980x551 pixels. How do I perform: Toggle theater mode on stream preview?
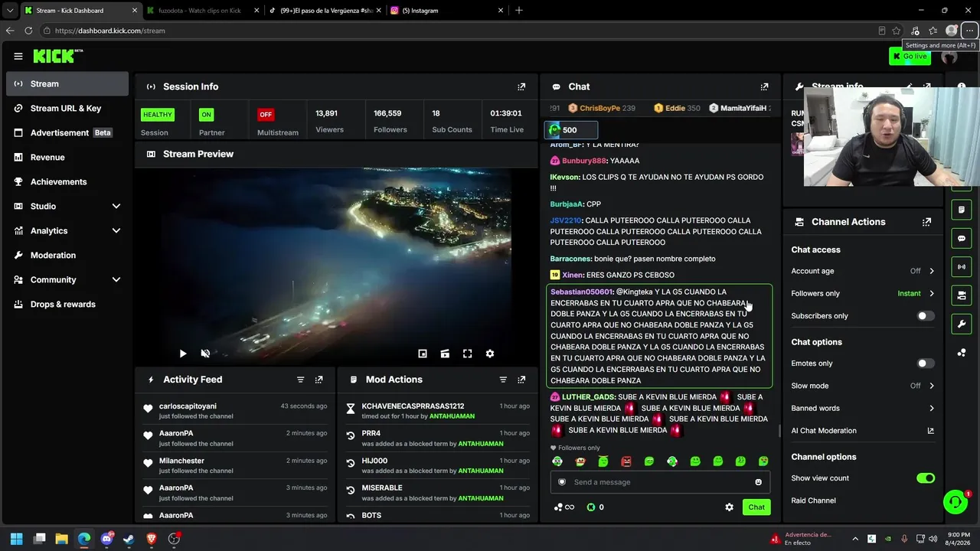[x=445, y=354]
